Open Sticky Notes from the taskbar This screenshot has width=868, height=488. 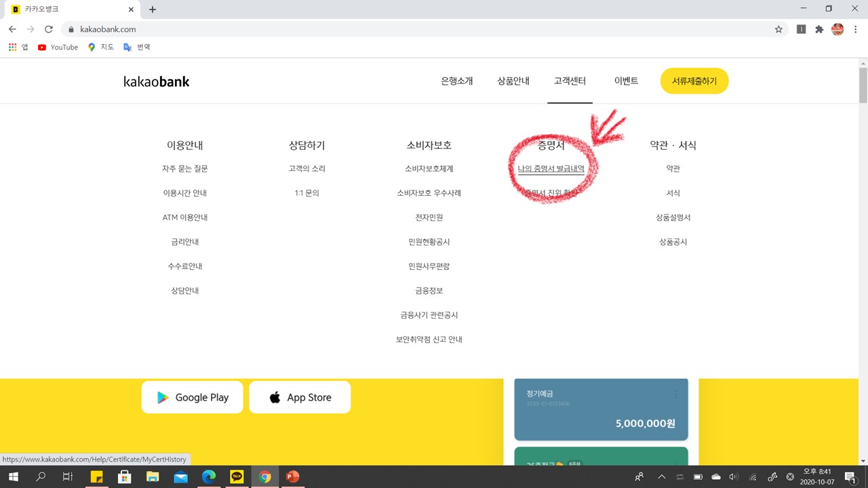(96, 476)
